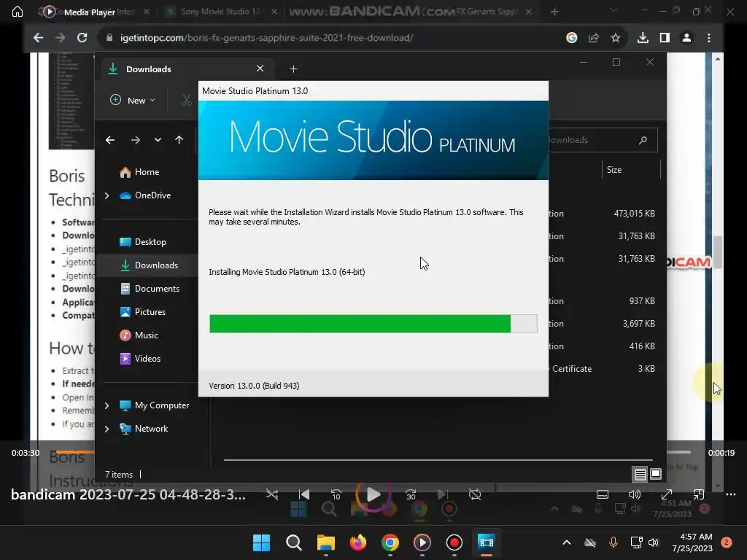Screen dimensions: 747x560
Task: Open the New dropdown in Explorer
Action: [133, 100]
